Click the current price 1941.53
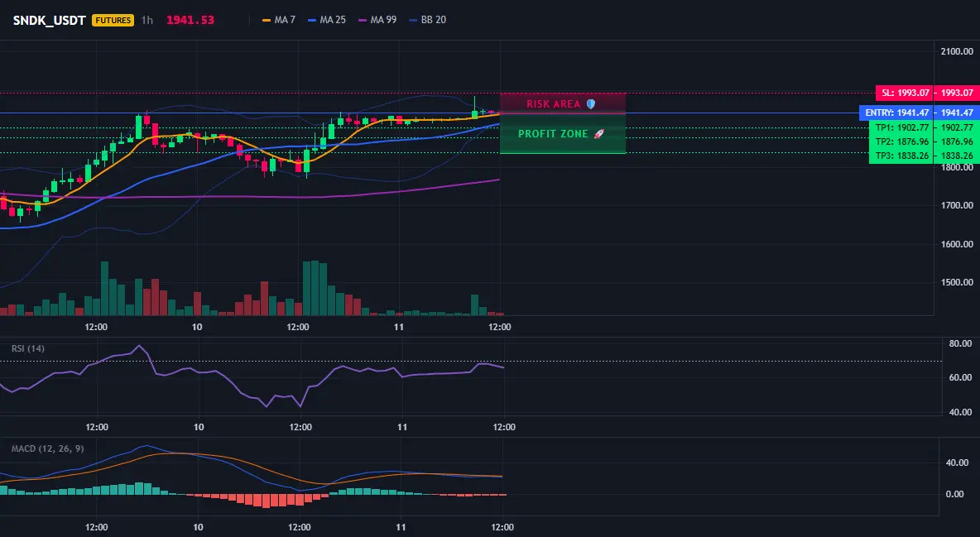980x537 pixels. tap(190, 20)
